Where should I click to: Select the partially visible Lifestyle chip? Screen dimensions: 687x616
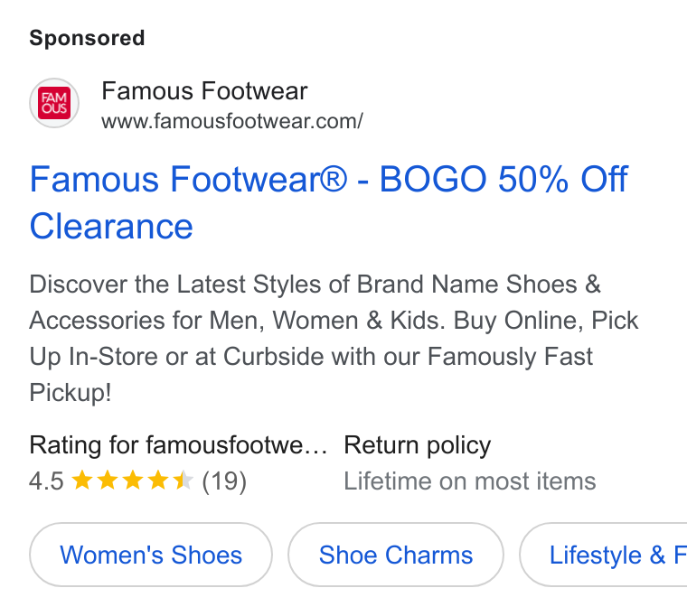tap(603, 555)
